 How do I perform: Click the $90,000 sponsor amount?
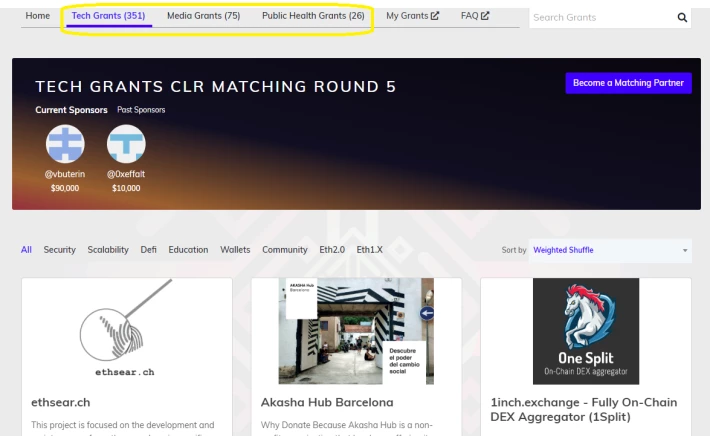coord(65,188)
